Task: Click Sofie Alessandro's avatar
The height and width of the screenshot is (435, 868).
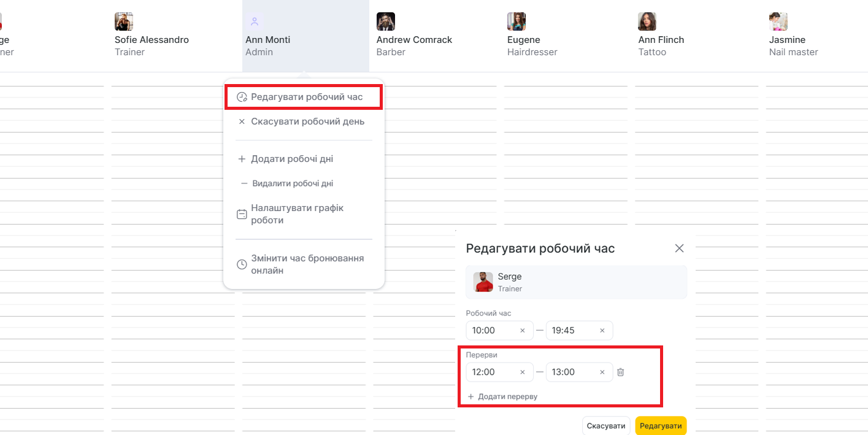Action: point(124,21)
